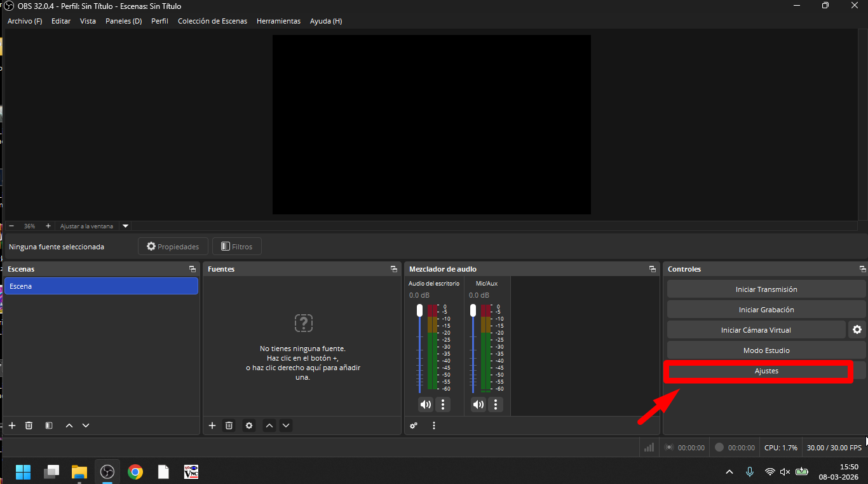The height and width of the screenshot is (484, 868).
Task: Click Iniciar Grabación button
Action: (766, 310)
